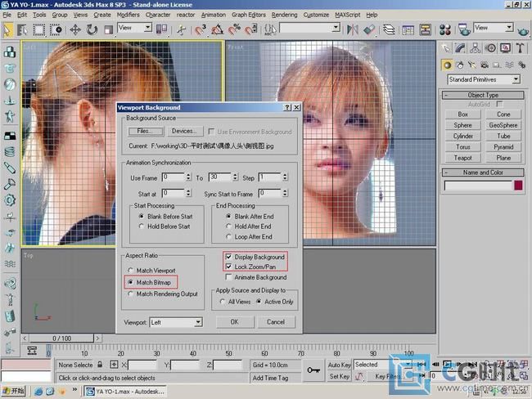532x399 pixels.
Task: Click the Devices... button
Action: click(x=185, y=131)
